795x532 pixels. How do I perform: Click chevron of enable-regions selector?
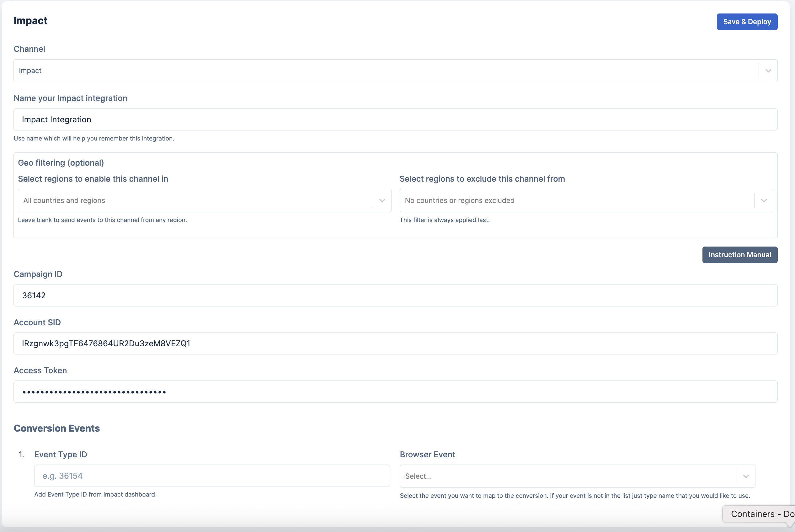(382, 200)
